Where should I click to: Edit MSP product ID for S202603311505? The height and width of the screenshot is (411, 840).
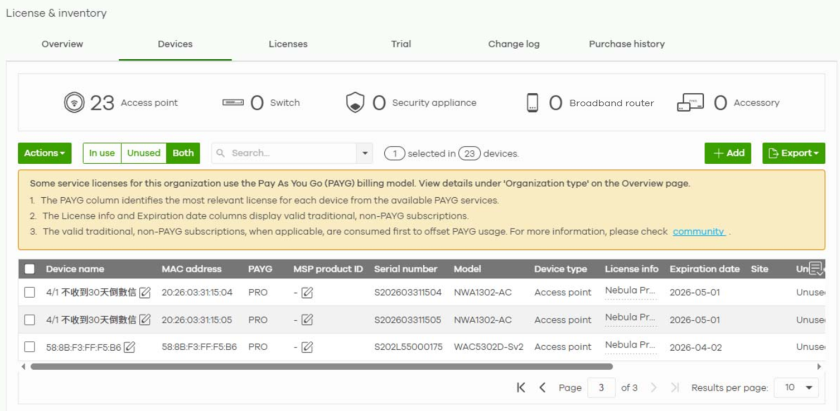click(x=307, y=320)
